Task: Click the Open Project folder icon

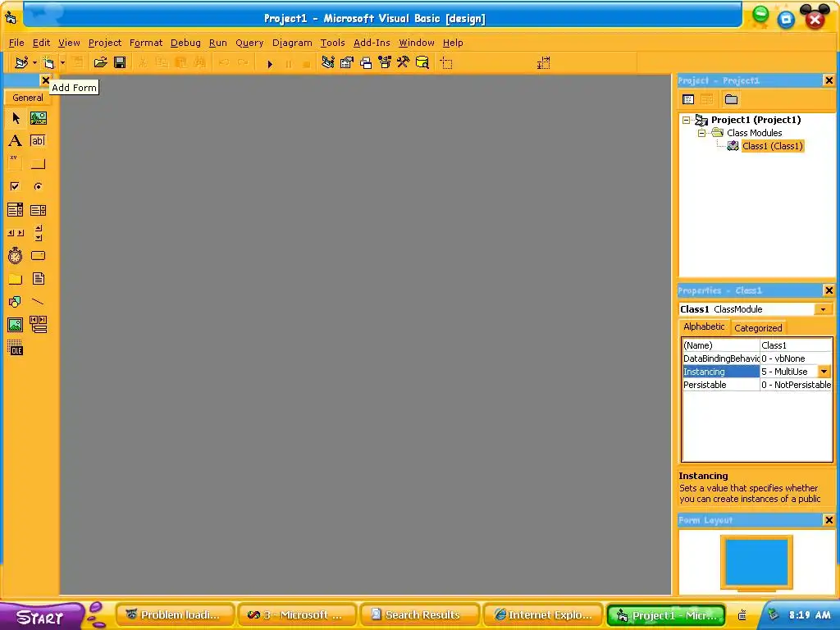Action: pyautogui.click(x=100, y=62)
